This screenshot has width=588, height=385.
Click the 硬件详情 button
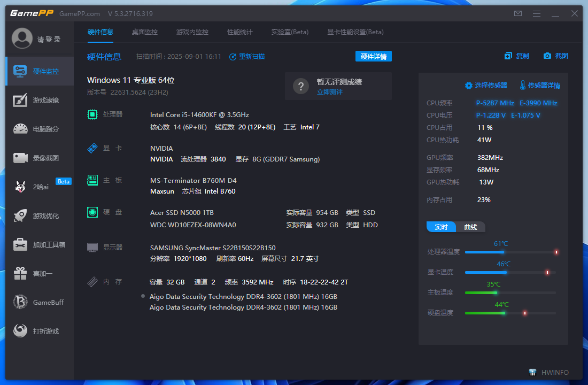coord(374,56)
